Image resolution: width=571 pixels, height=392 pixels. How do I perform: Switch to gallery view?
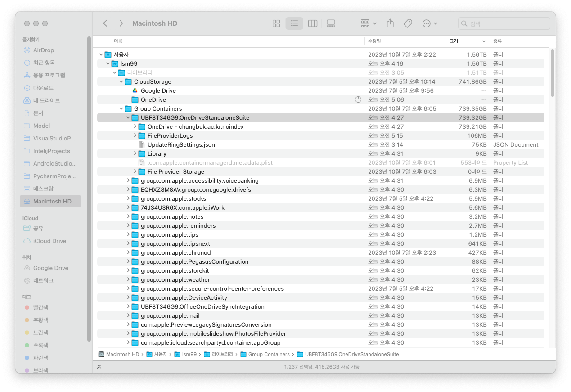coord(331,23)
